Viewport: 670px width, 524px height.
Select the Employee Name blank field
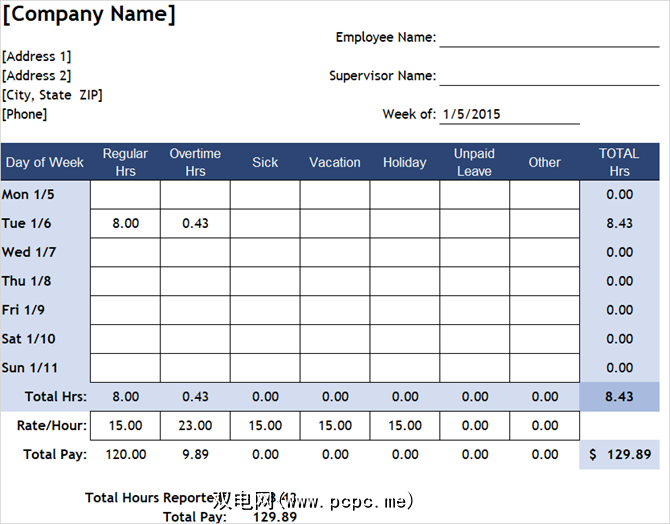point(549,37)
